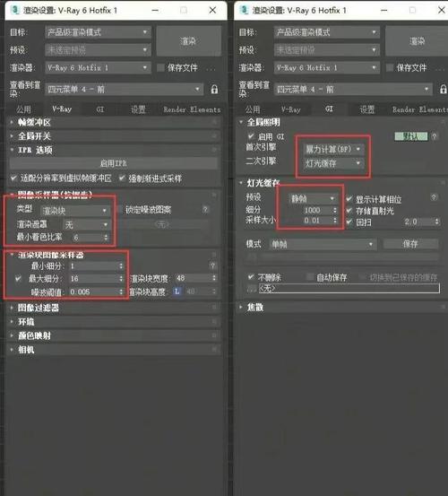
Task: Toggle the 最大细分 checkbox
Action: 18,279
